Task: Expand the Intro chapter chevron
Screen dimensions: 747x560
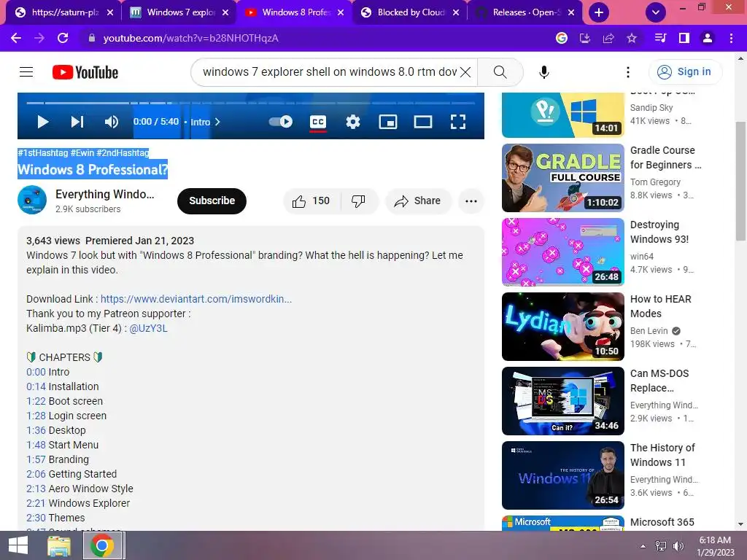Action: (x=217, y=122)
